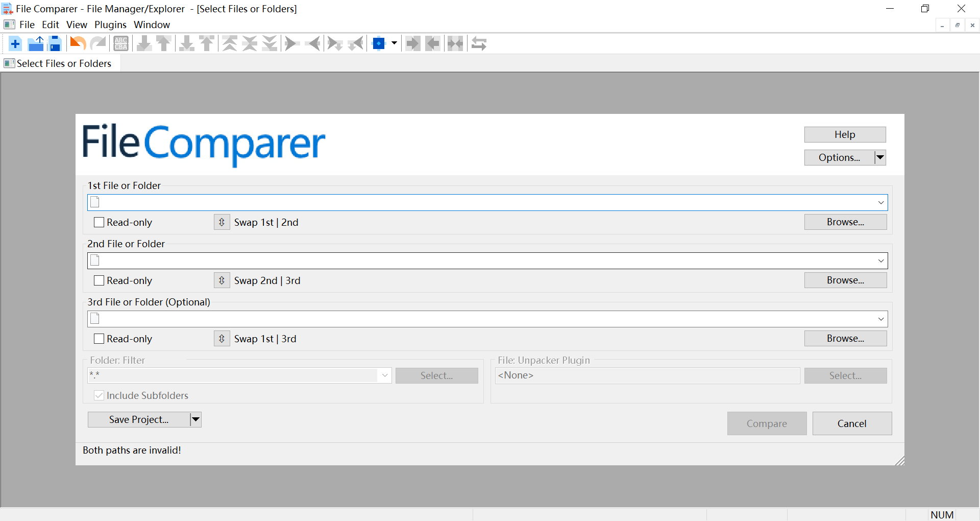Expand the 3rd File or Folder history dropdown

(x=881, y=319)
